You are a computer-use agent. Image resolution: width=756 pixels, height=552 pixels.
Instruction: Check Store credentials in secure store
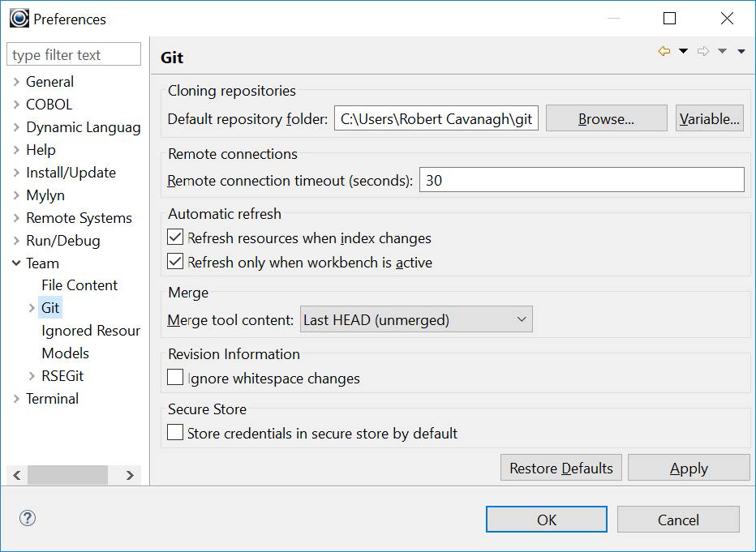pyautogui.click(x=175, y=433)
